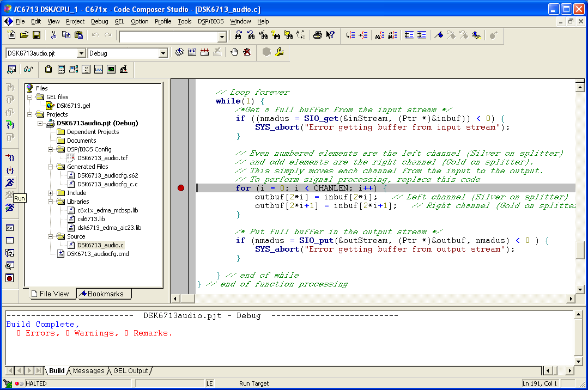The height and width of the screenshot is (390, 588).
Task: Switch to the Messages output tab
Action: [88, 371]
